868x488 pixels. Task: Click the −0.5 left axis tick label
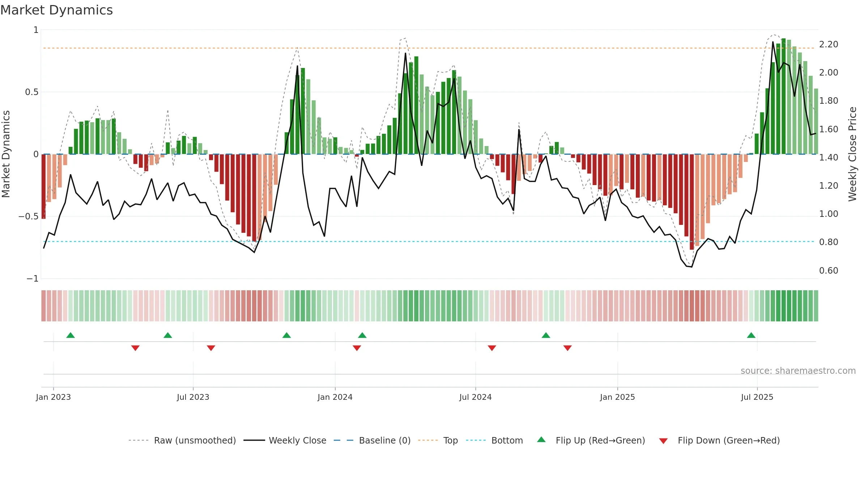(x=28, y=217)
